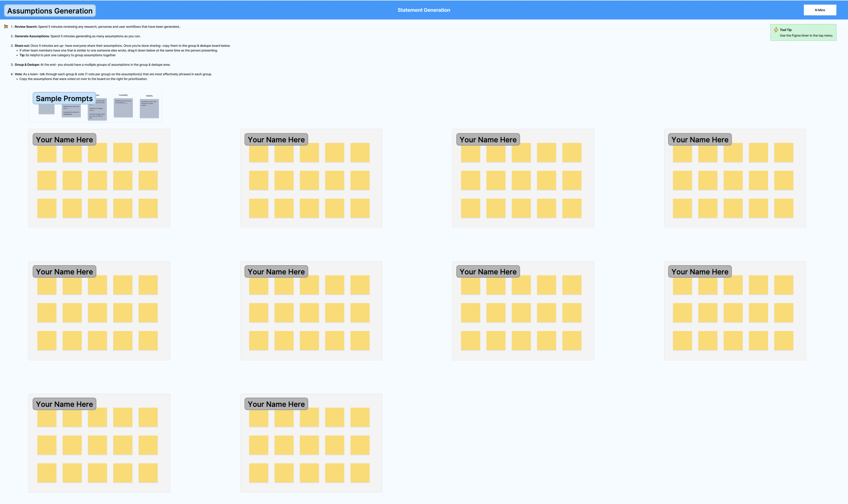Click the lightning bolt icon in Tool Tip
This screenshot has height=504, width=848.
776,30
